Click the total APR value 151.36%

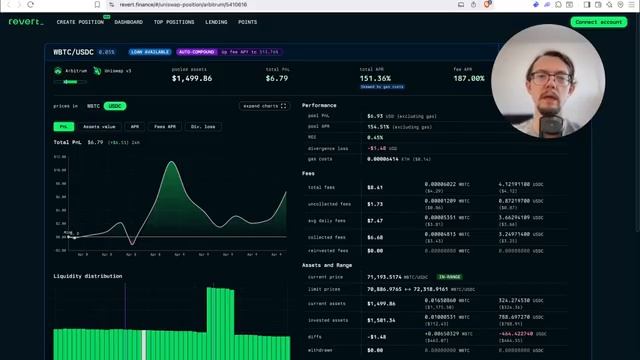coord(375,78)
